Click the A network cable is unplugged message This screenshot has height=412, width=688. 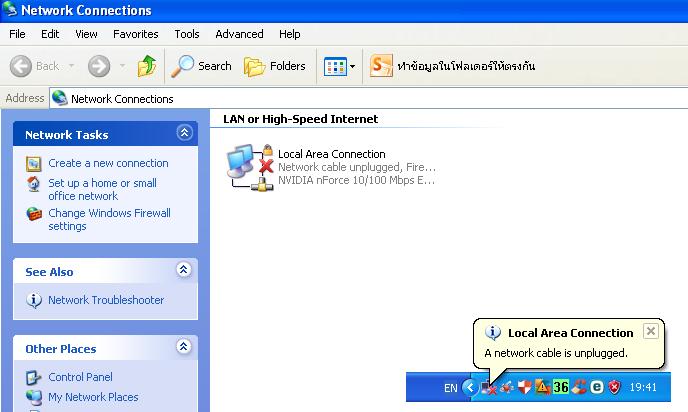[x=556, y=353]
